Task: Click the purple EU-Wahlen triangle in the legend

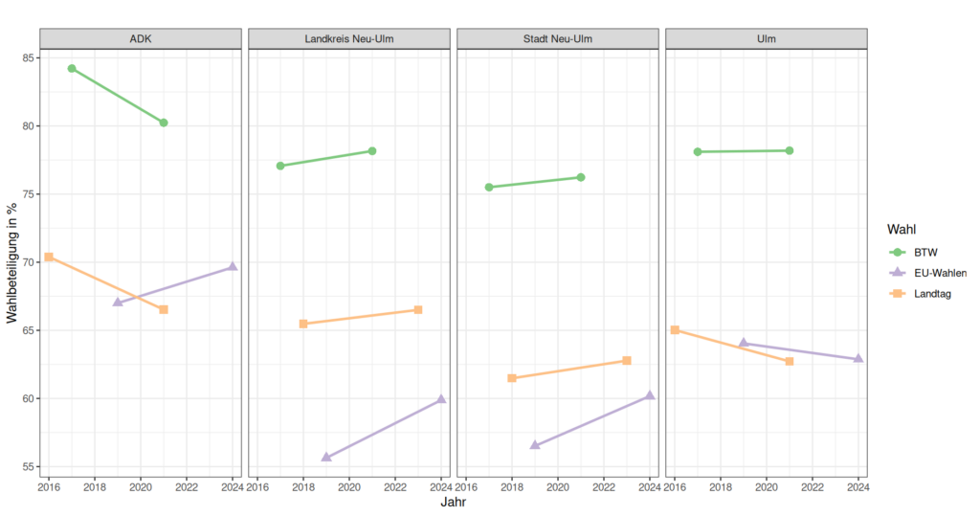Action: 897,273
